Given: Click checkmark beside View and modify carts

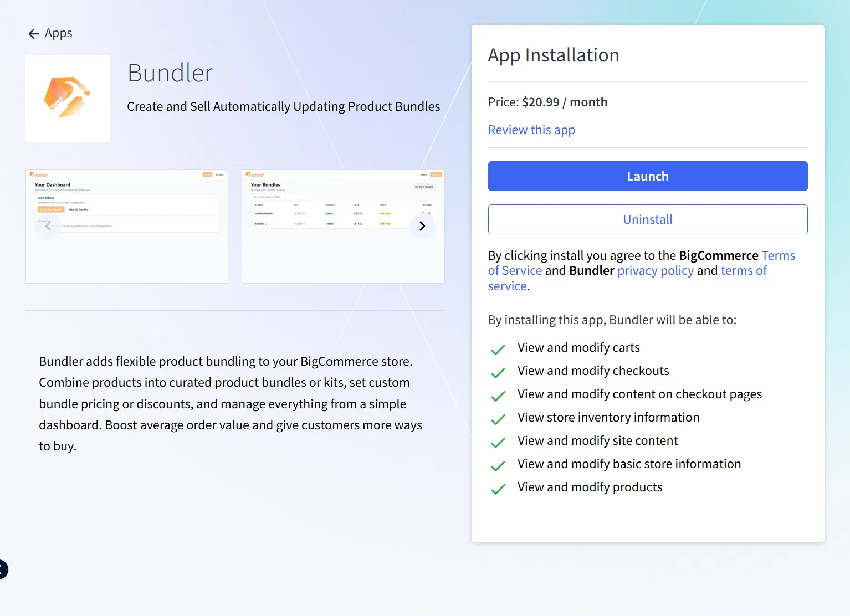Looking at the screenshot, I should [498, 350].
